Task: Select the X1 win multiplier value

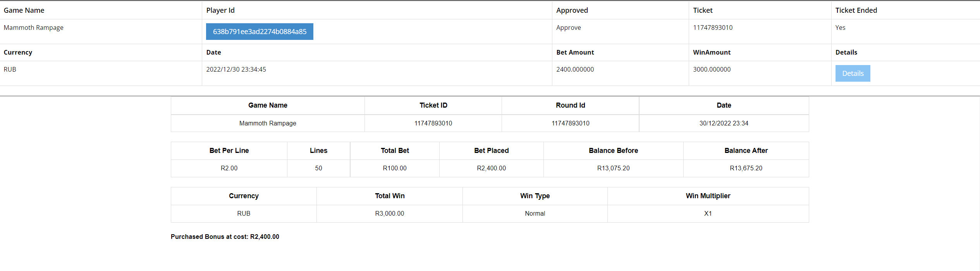Action: pyautogui.click(x=708, y=213)
